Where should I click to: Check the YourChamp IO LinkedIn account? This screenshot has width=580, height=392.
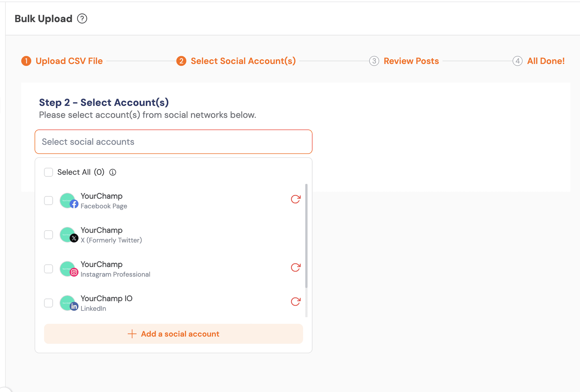click(x=49, y=303)
